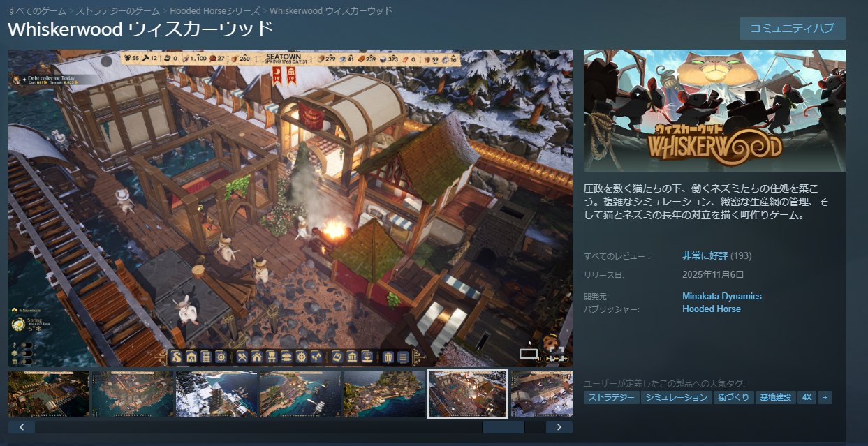The image size is (868, 446).
Task: Open the コミュニティハブ button
Action: (792, 29)
